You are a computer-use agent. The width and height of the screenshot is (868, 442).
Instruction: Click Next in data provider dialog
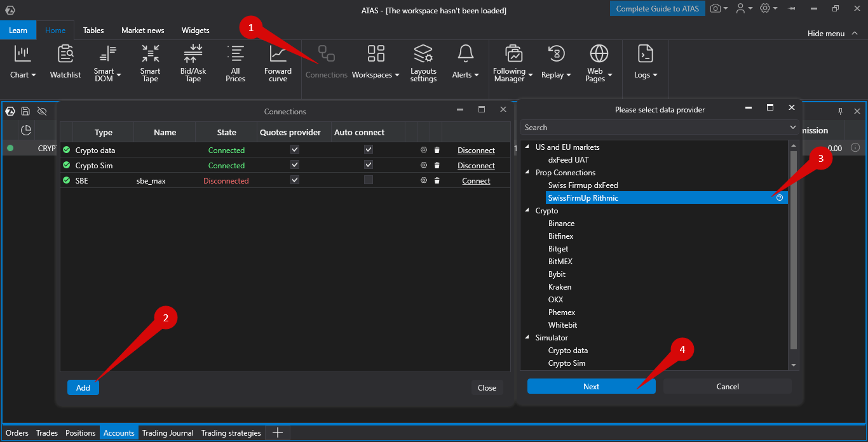(x=591, y=386)
